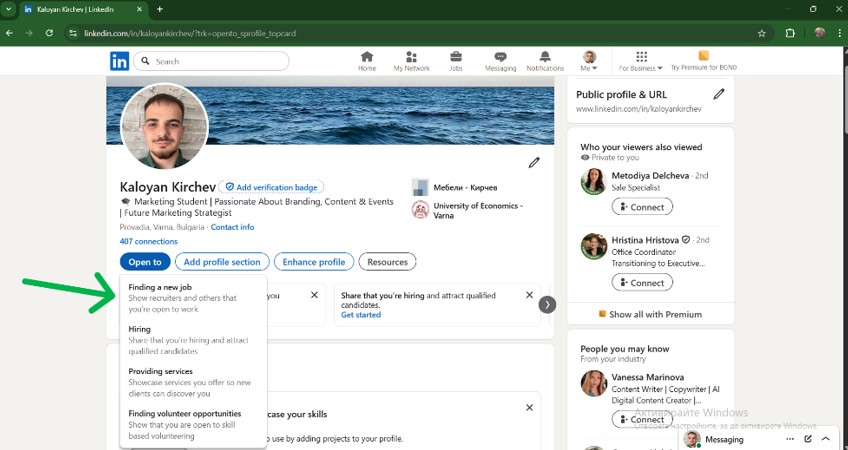Reload the page
Viewport: 848px width, 450px height.
click(x=49, y=33)
